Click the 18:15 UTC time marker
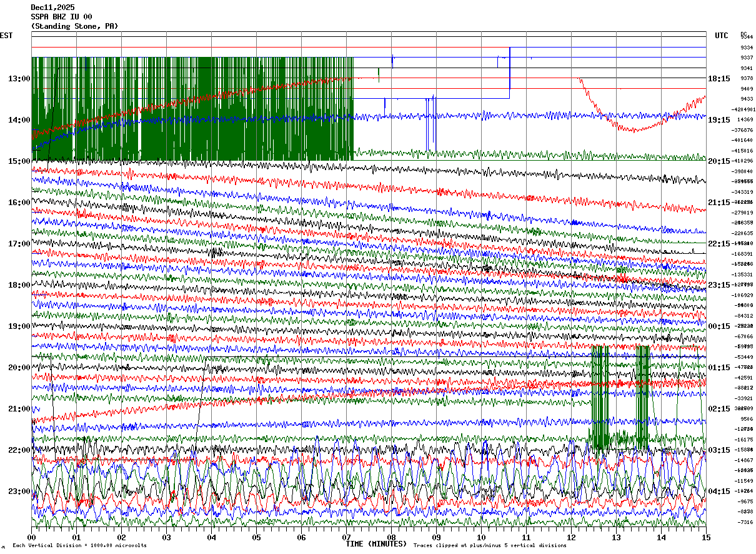756x554 pixels. click(719, 79)
